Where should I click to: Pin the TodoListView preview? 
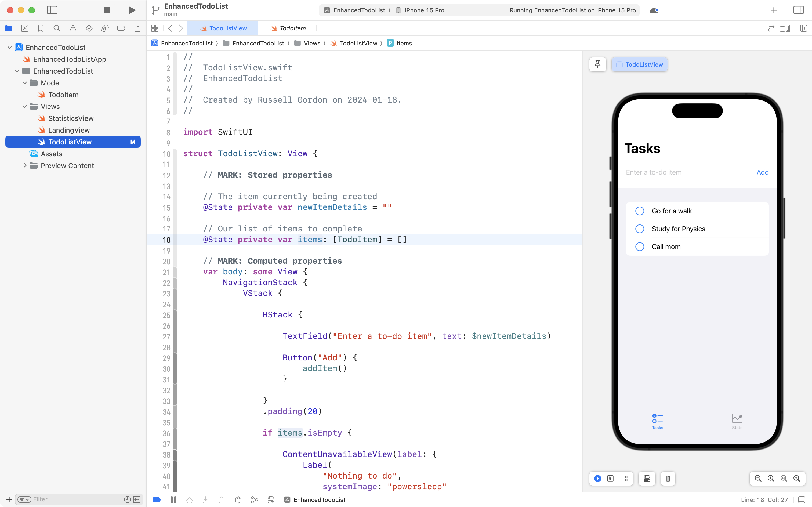pyautogui.click(x=598, y=64)
